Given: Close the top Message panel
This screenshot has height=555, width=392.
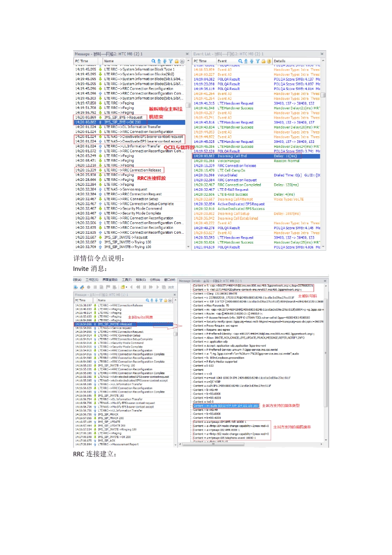Looking at the screenshot, I should (187, 54).
